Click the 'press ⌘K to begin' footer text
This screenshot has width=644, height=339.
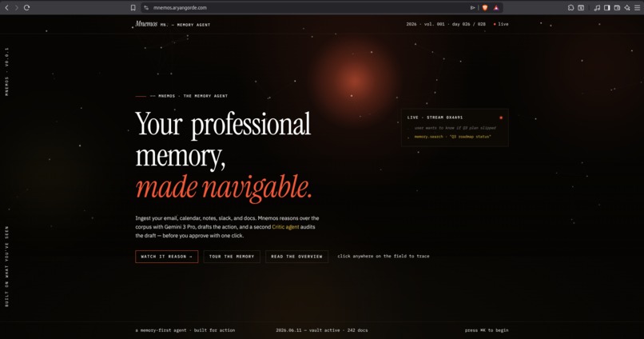pyautogui.click(x=487, y=330)
